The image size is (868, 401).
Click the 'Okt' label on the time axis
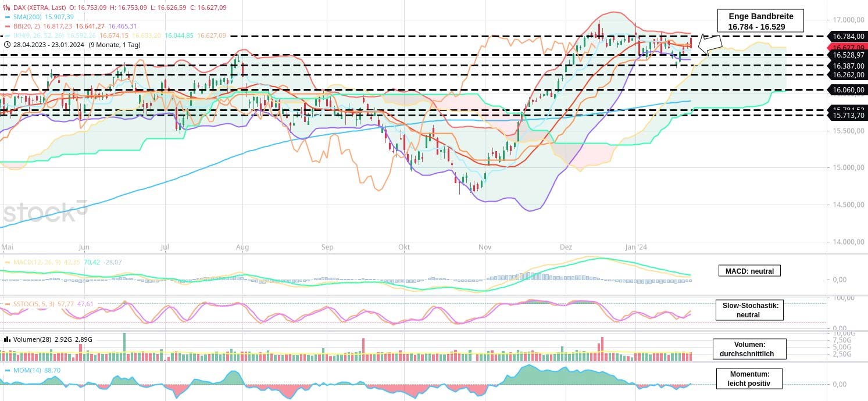(x=404, y=247)
